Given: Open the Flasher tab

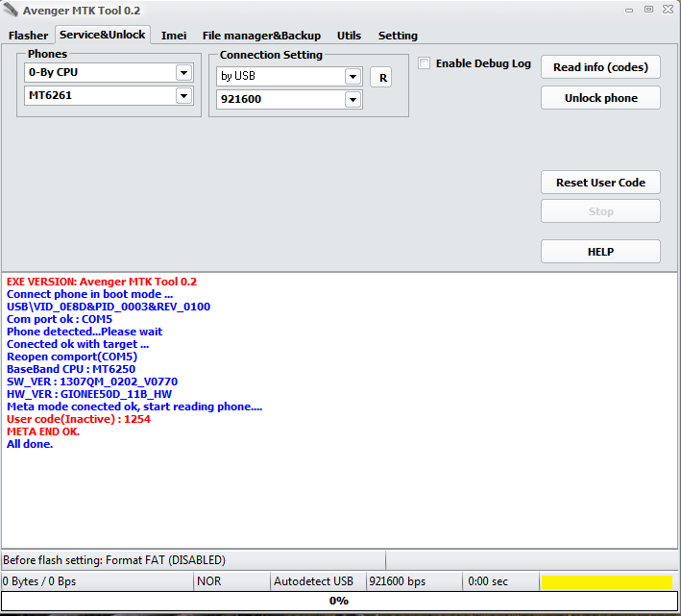Looking at the screenshot, I should 28,36.
